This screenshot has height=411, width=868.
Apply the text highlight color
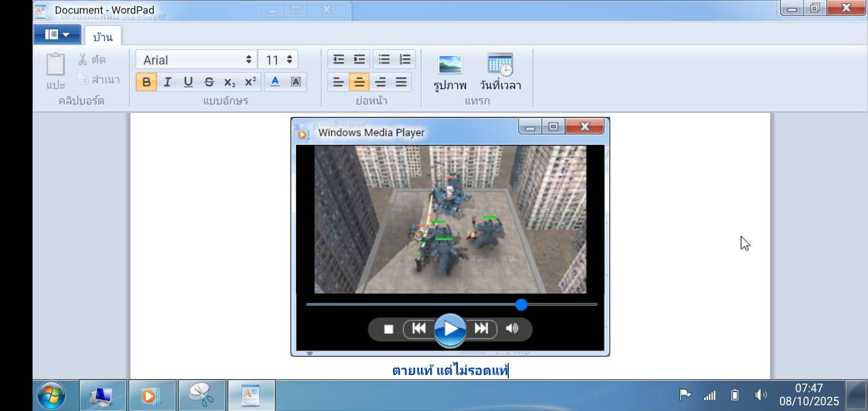296,82
